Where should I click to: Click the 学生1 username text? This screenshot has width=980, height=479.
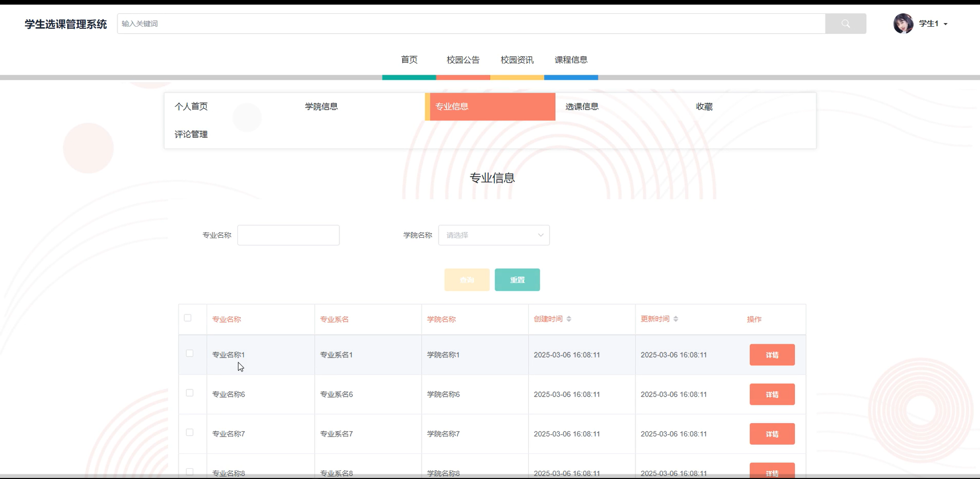pyautogui.click(x=929, y=24)
